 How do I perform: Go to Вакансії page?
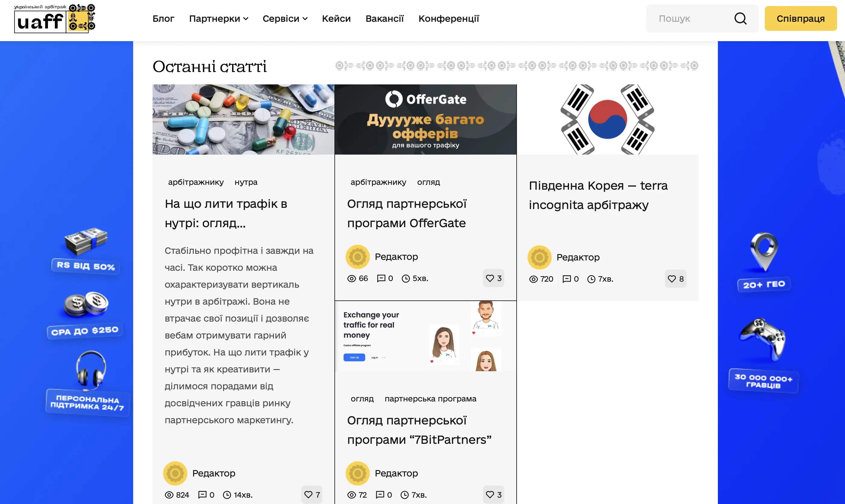pyautogui.click(x=385, y=19)
